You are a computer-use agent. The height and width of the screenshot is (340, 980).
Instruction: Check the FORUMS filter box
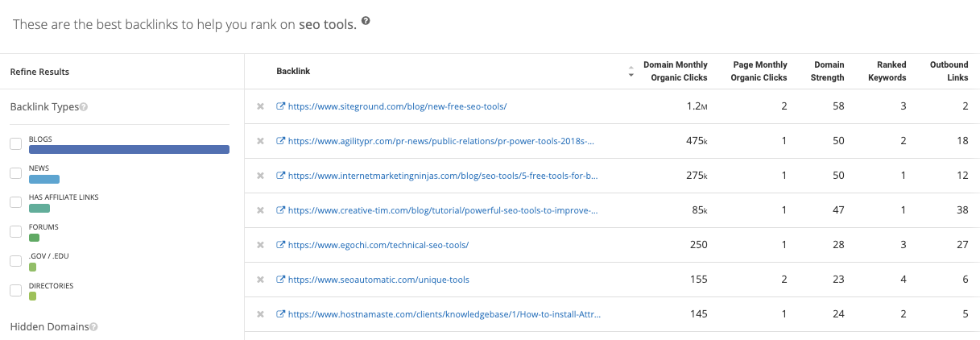click(15, 232)
